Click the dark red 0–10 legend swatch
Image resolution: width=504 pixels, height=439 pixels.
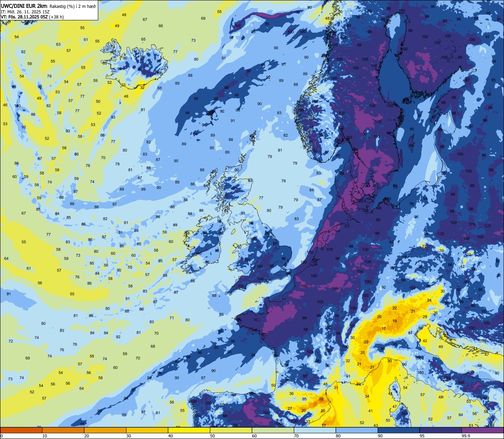click(x=21, y=430)
